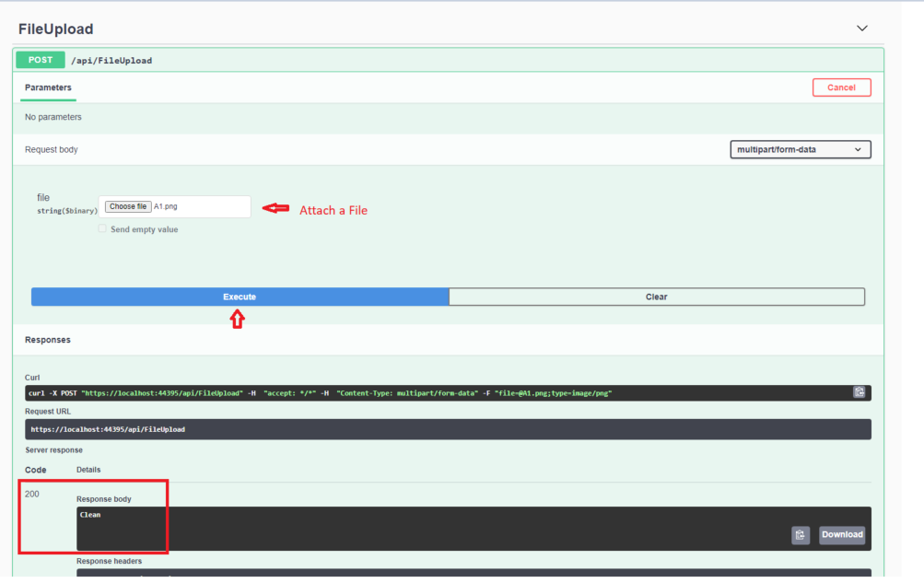Screen dimensions: 924x583
Task: Open the multipart/form-data content type dropdown
Action: point(800,148)
